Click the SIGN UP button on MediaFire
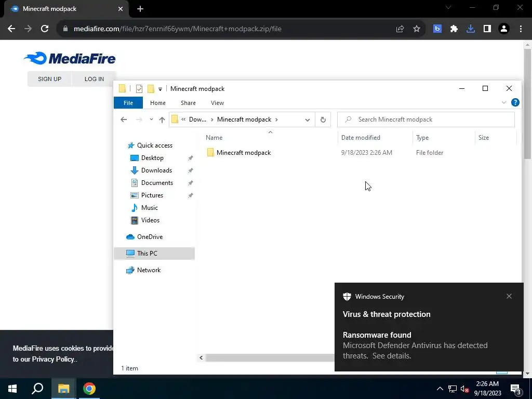Image resolution: width=532 pixels, height=399 pixels. (x=49, y=79)
